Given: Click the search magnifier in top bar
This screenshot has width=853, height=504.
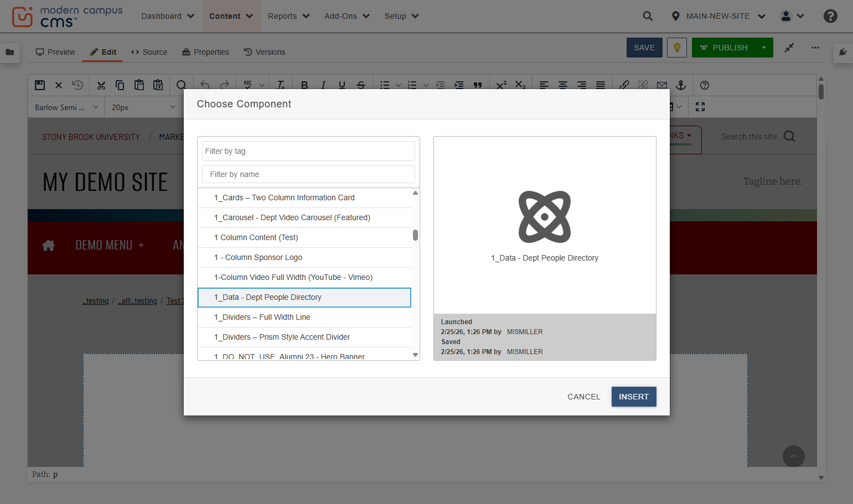Looking at the screenshot, I should [648, 16].
